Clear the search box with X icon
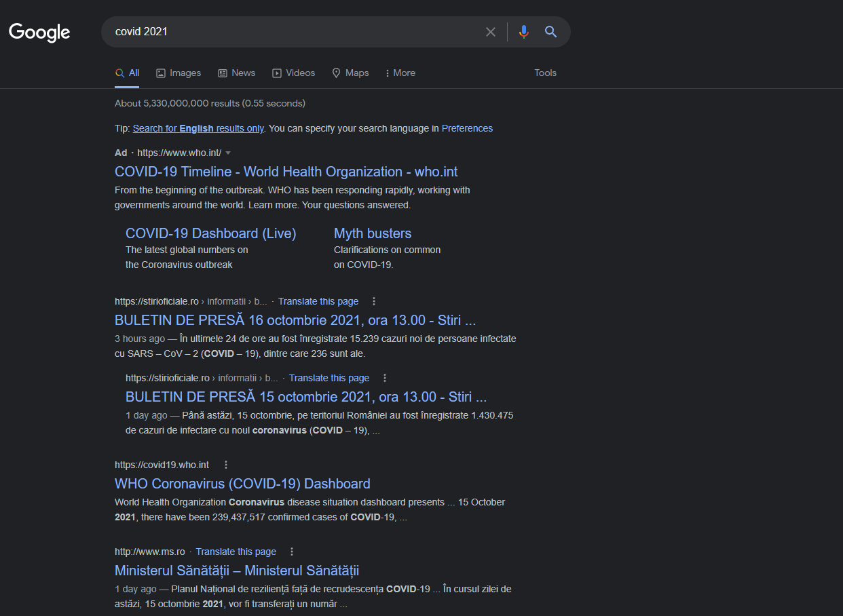This screenshot has width=843, height=616. 490,32
